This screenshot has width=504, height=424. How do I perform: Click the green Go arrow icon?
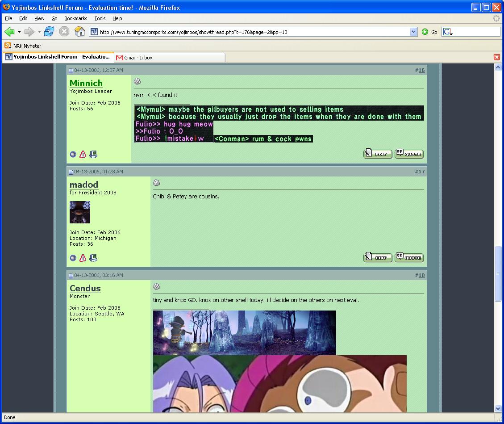point(425,32)
